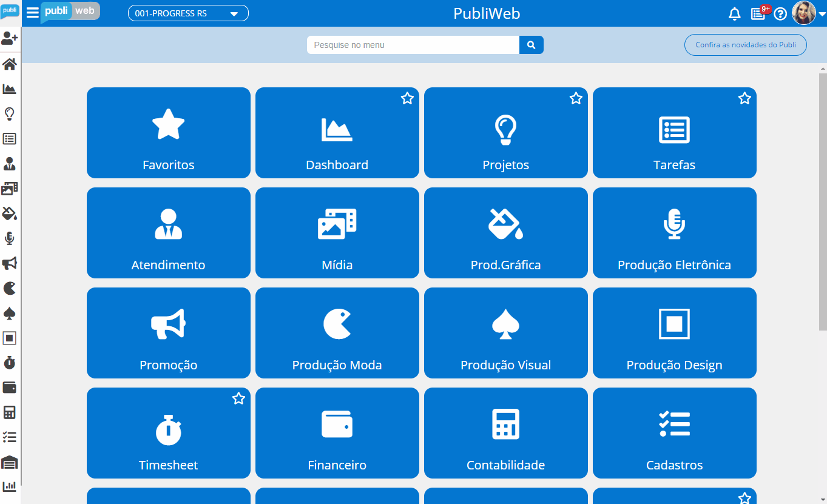The width and height of the screenshot is (827, 504).
Task: Open Atendimento from sidebar person icon
Action: tap(10, 163)
